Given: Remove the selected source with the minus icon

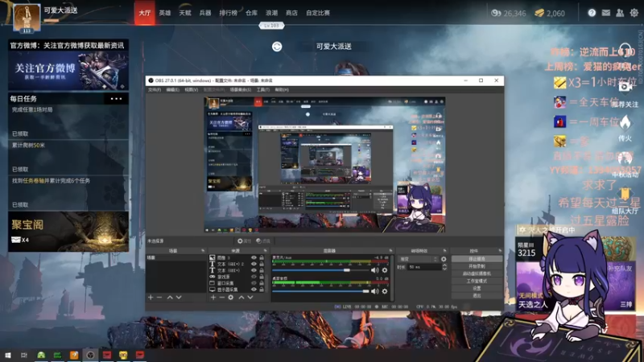Looking at the screenshot, I should point(222,297).
